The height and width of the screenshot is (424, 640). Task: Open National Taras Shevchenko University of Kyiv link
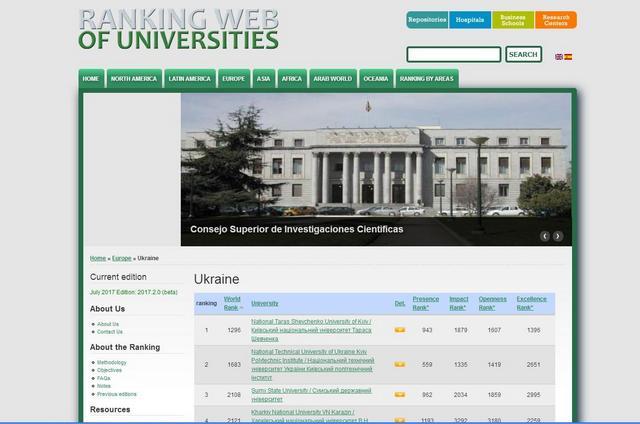click(311, 330)
